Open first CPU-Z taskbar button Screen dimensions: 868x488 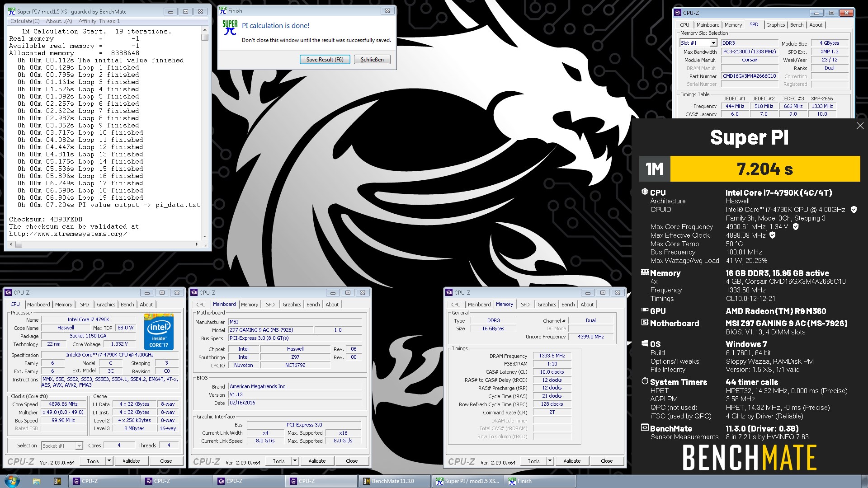click(x=104, y=481)
